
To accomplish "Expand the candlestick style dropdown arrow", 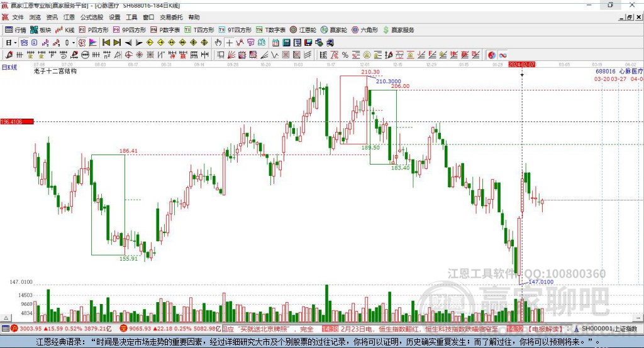I will pos(74,43).
